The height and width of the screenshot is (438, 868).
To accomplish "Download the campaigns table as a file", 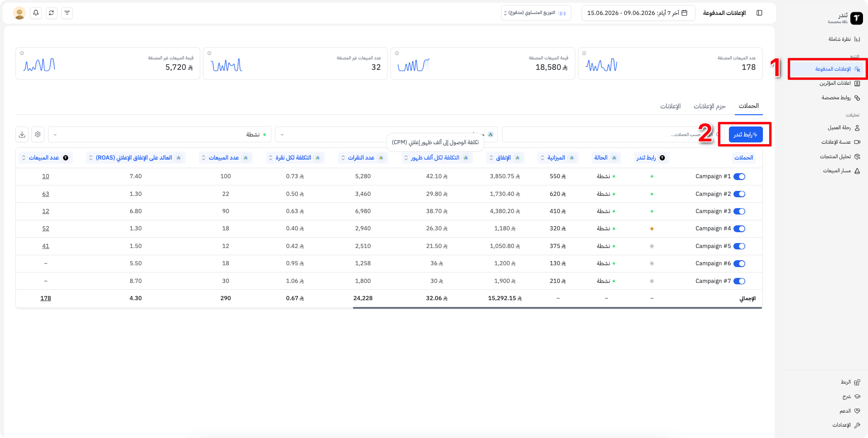I will 22,134.
